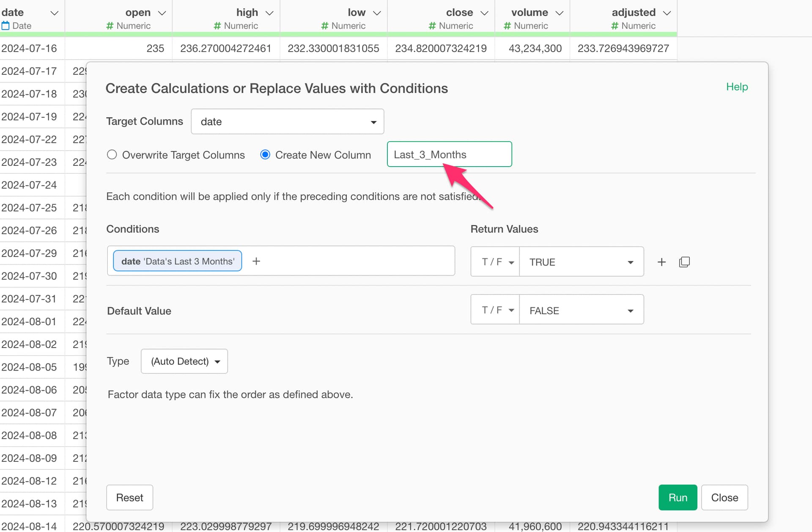Open the close column header menu chevron

tap(484, 13)
